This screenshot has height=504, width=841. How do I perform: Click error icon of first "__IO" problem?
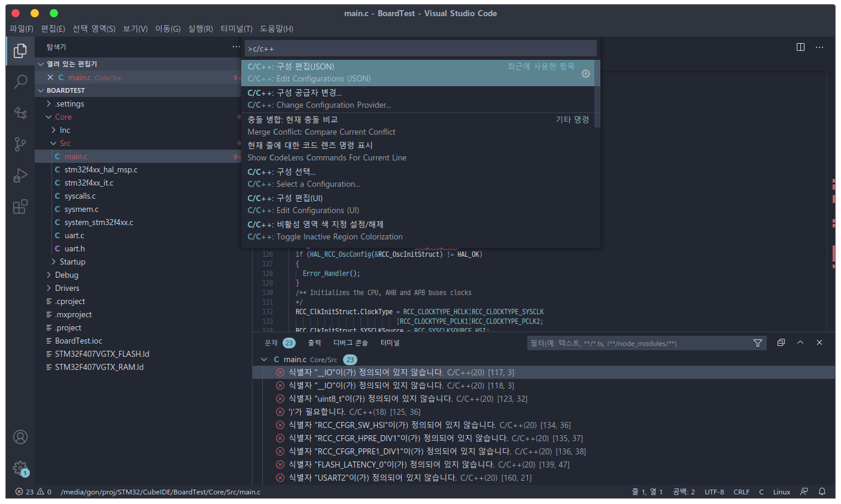click(280, 372)
